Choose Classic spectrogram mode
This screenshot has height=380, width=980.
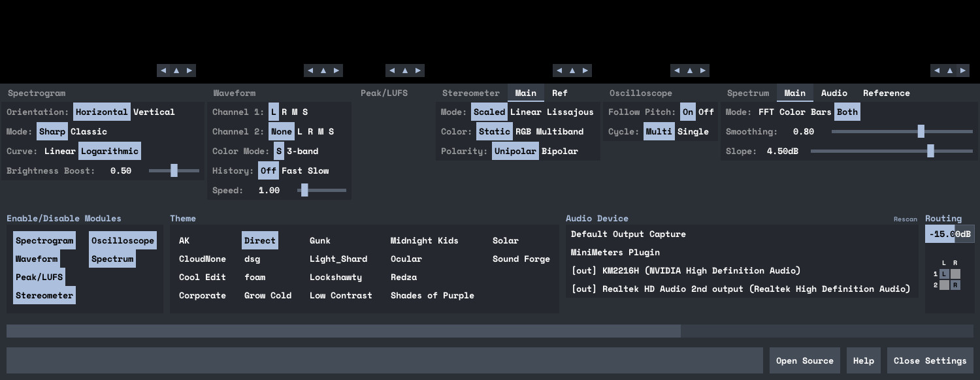[89, 131]
